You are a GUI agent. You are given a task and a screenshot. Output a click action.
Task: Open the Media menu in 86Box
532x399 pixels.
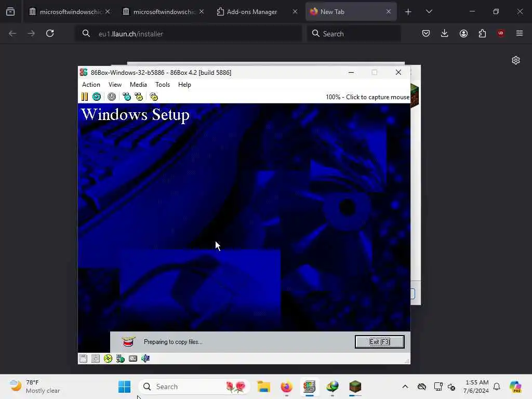pyautogui.click(x=138, y=85)
